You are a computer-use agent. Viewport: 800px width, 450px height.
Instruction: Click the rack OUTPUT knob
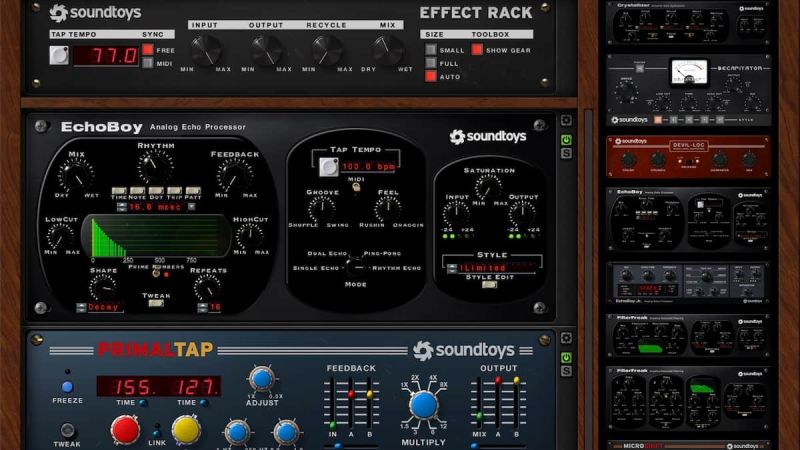tap(266, 51)
